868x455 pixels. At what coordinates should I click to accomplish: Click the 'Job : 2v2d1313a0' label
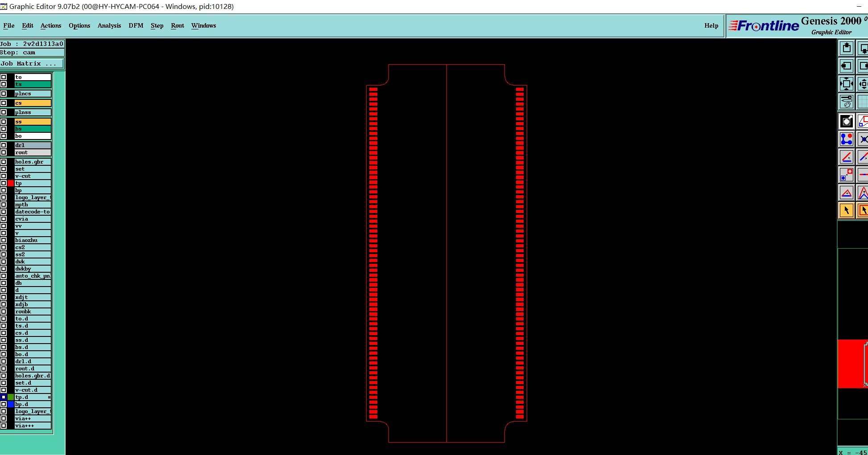click(x=32, y=44)
